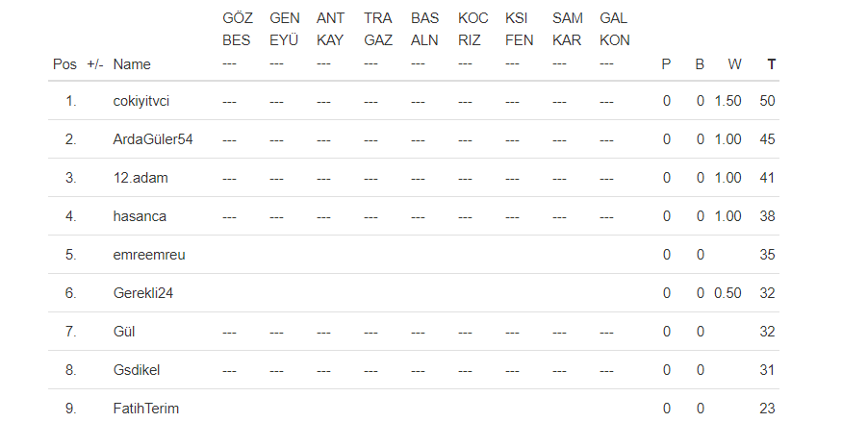
Task: Open the emreemreu row name
Action: pos(149,255)
